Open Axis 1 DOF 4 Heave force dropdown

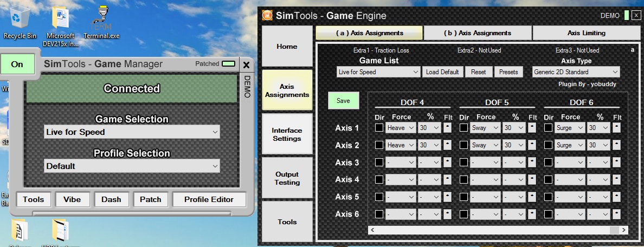(401, 128)
